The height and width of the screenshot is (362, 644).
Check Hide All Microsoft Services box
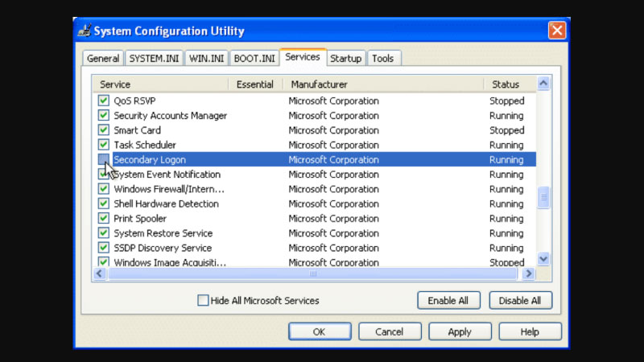[x=203, y=301]
